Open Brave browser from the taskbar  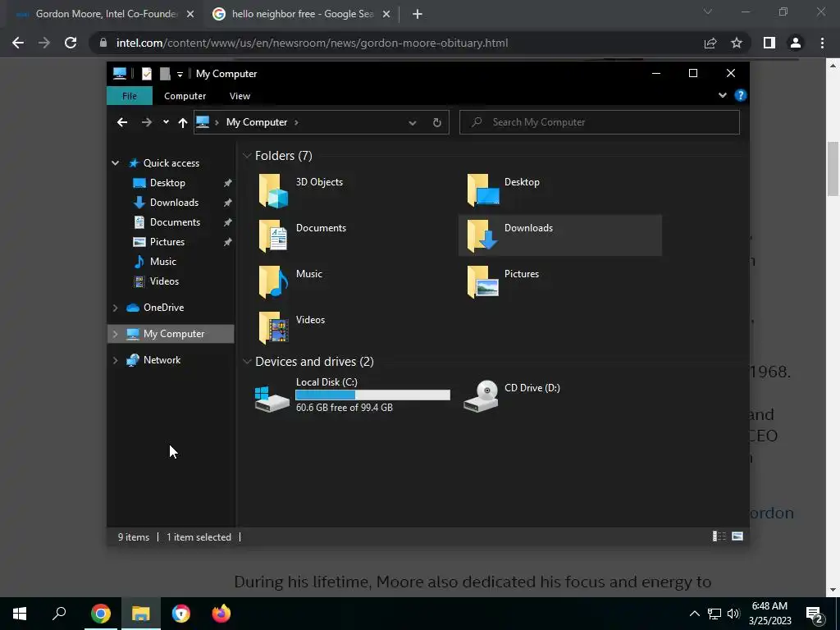(181, 614)
